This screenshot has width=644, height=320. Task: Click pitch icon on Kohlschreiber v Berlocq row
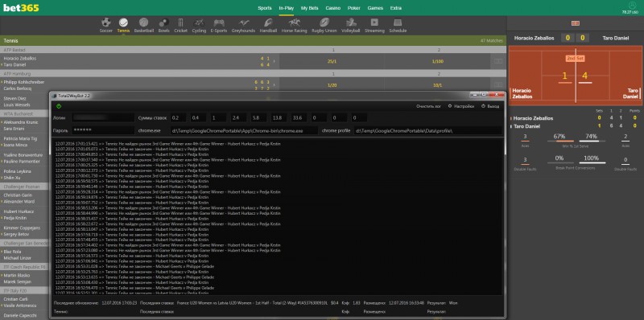tap(498, 85)
